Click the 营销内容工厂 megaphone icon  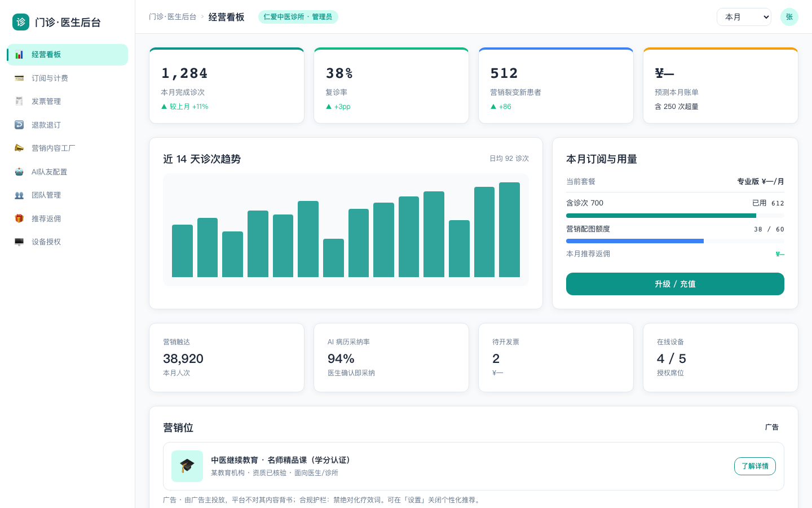(x=19, y=148)
